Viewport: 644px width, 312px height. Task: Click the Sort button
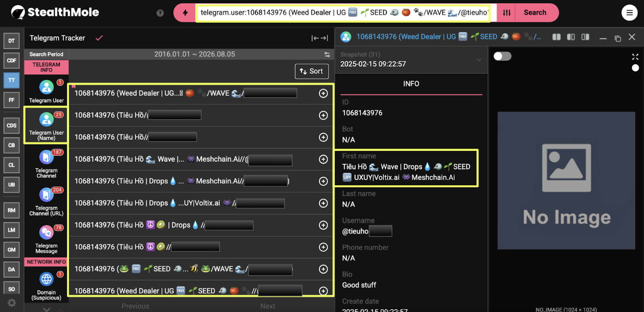click(312, 71)
